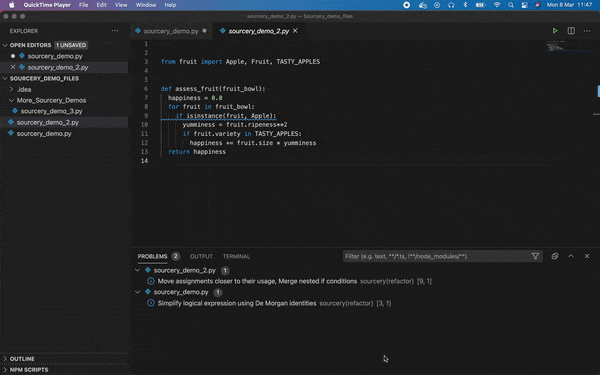Open the View menu
This screenshot has width=600, height=375.
coord(121,5)
